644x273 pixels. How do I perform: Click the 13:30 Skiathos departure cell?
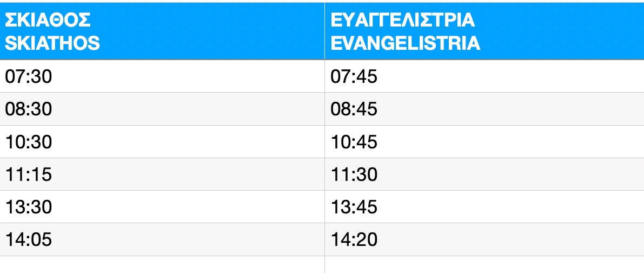162,207
